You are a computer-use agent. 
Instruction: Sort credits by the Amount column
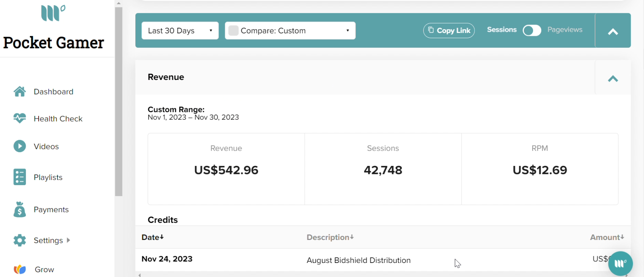(607, 237)
